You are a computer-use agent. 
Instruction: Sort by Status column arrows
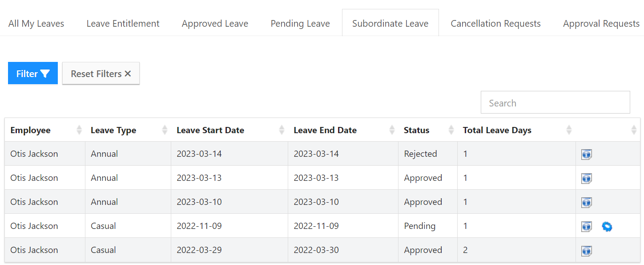[451, 130]
